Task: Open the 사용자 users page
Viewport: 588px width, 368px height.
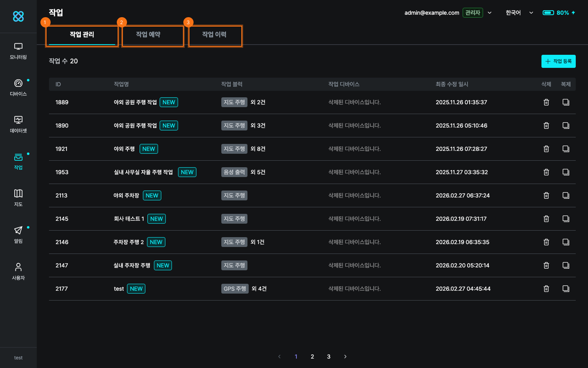Action: (18, 272)
